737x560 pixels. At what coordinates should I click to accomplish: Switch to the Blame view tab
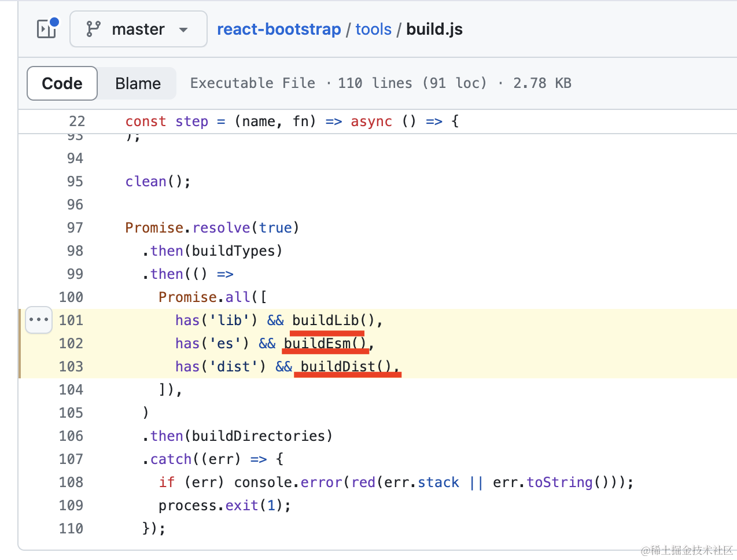click(x=138, y=83)
